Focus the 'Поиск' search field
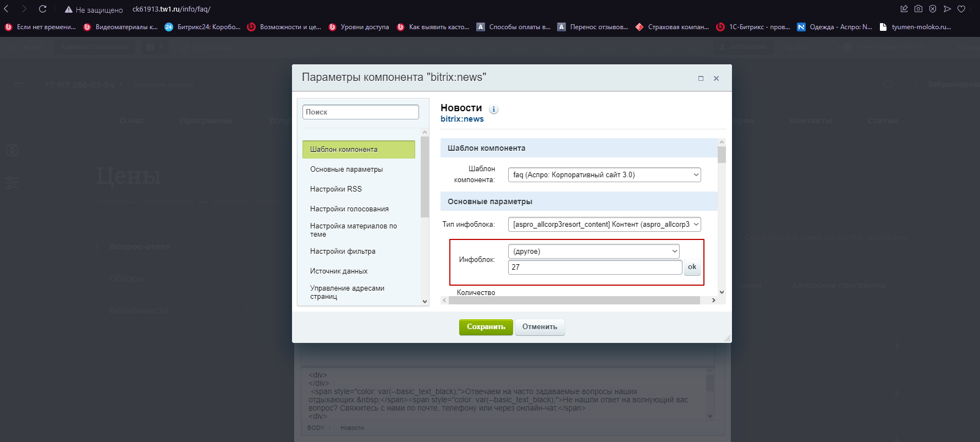The width and height of the screenshot is (980, 442). click(x=361, y=112)
